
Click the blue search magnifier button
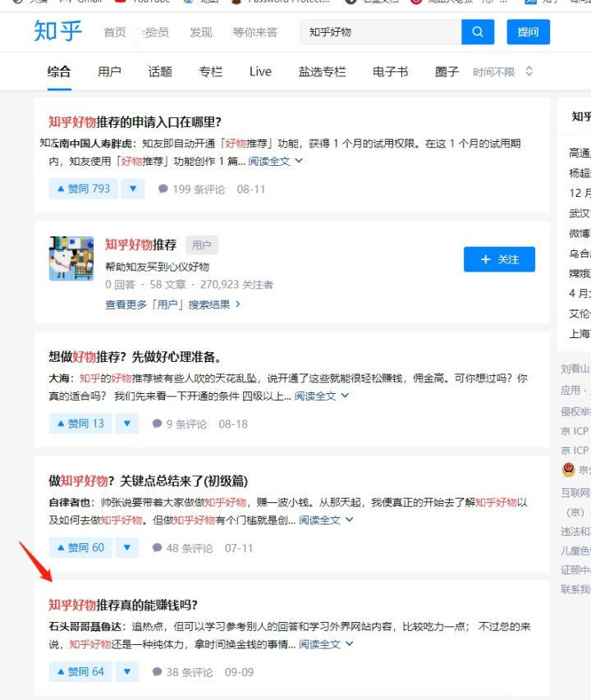pyautogui.click(x=478, y=32)
